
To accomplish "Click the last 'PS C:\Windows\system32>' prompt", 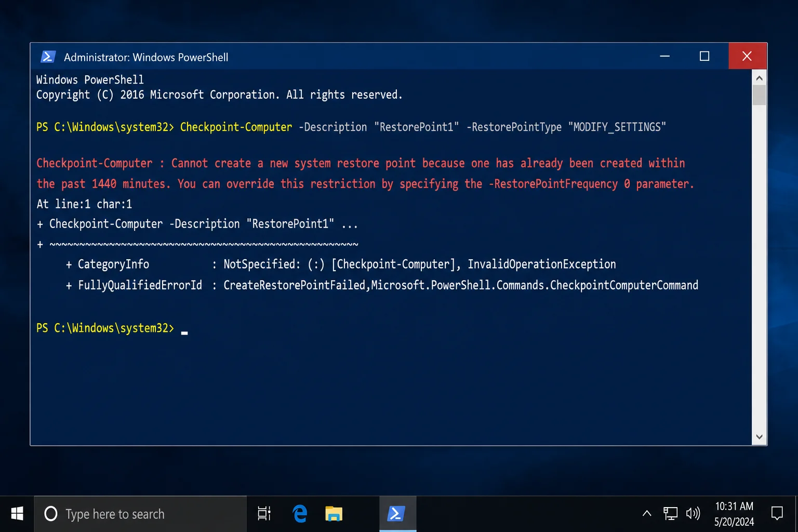I will (105, 328).
